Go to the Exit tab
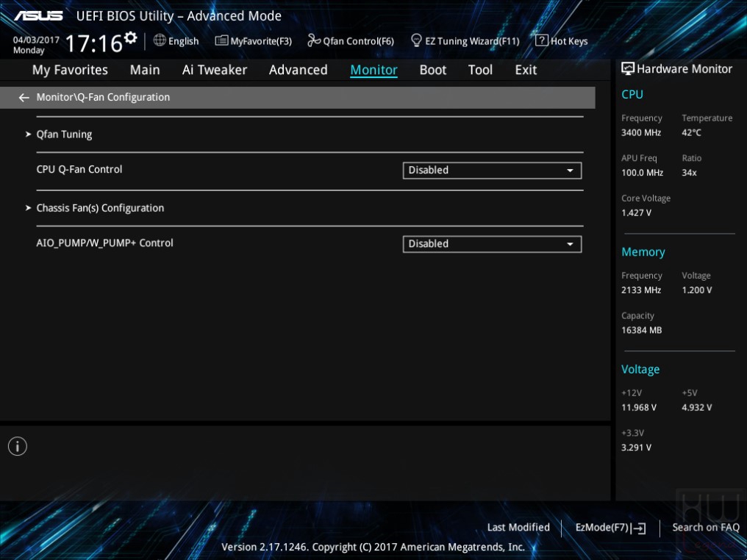Screen dimensions: 747x560 click(x=526, y=70)
